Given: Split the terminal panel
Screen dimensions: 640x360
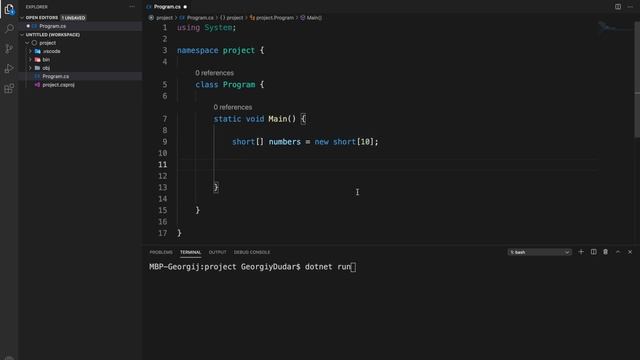Looking at the screenshot, I should pyautogui.click(x=593, y=252).
